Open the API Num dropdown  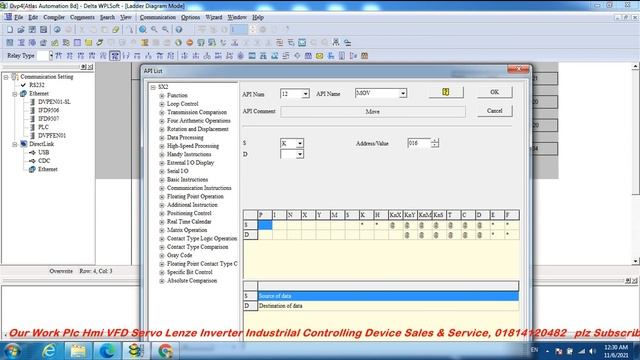pos(305,94)
